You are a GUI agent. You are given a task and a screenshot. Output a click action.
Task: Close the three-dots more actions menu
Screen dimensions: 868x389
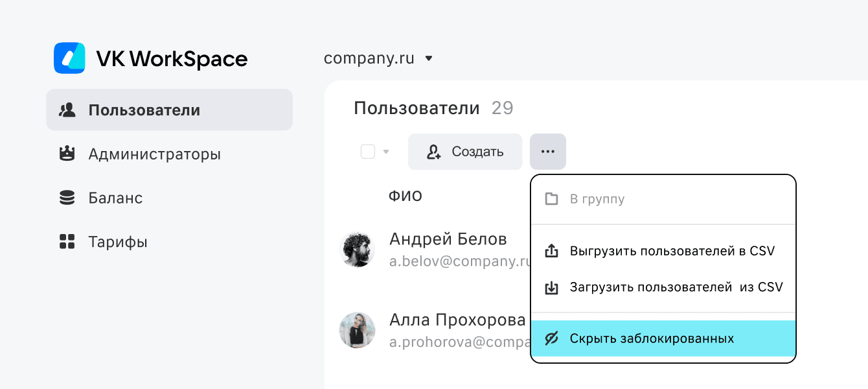pos(547,152)
